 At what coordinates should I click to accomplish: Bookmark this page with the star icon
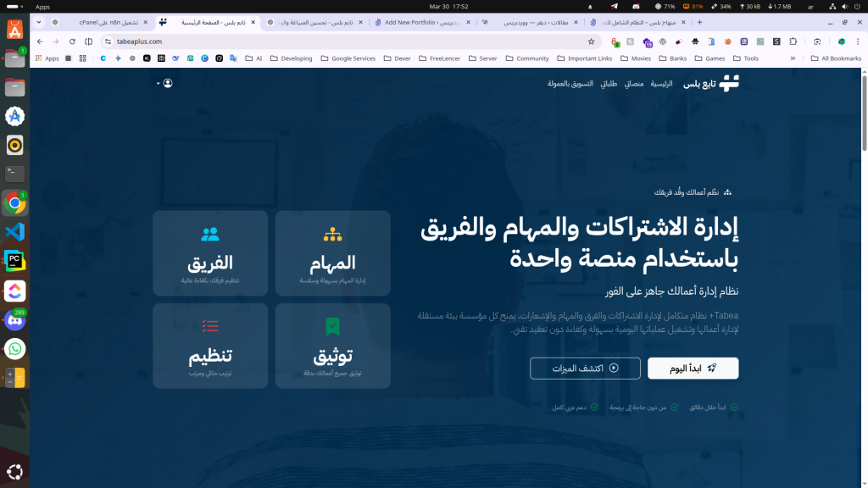(x=591, y=41)
